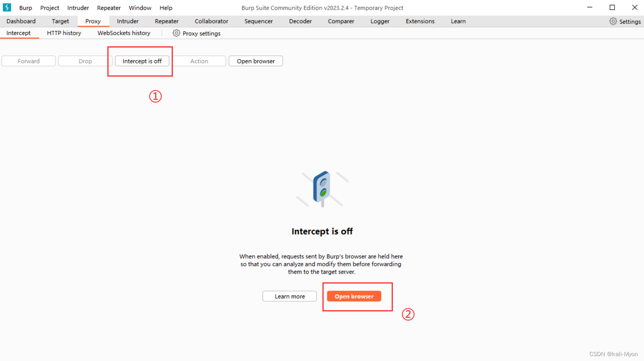Open the Help menu
Viewport: 644px width, 361px height.
click(x=166, y=8)
